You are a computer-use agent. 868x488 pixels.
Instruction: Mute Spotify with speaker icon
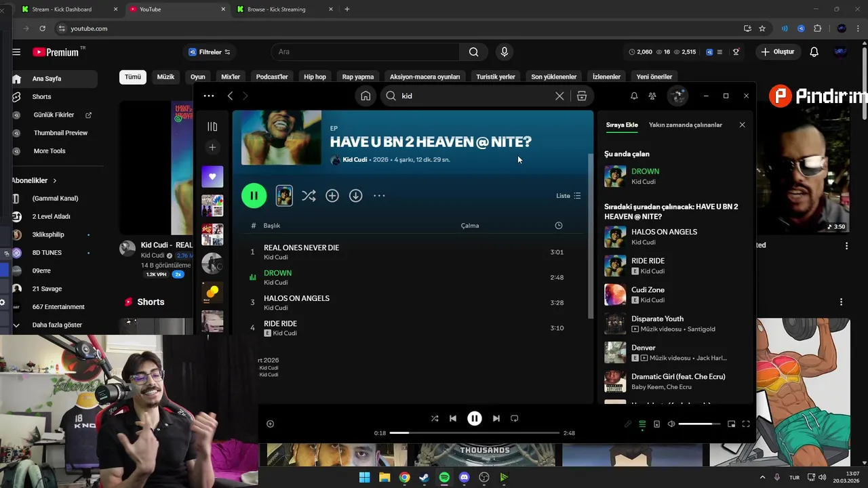[x=671, y=424]
